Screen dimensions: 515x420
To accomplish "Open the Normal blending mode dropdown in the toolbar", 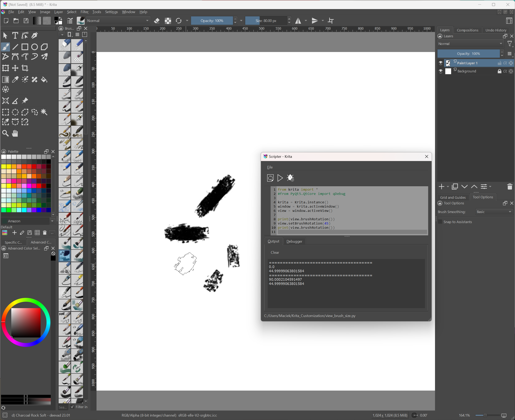I will click(x=118, y=21).
